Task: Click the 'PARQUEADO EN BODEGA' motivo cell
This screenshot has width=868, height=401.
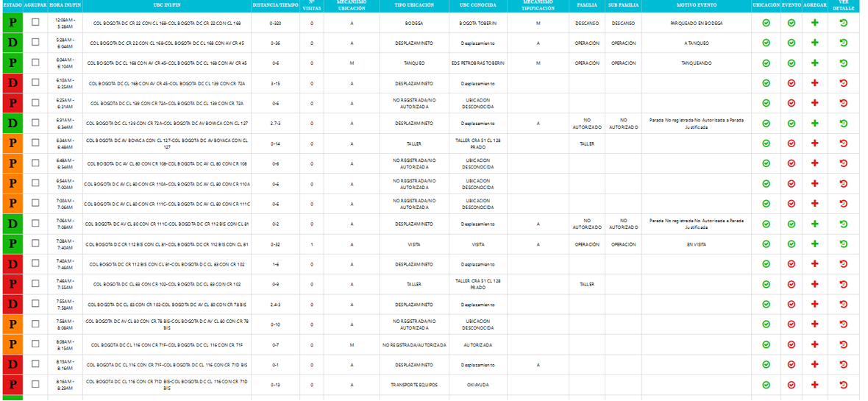Action: point(697,24)
